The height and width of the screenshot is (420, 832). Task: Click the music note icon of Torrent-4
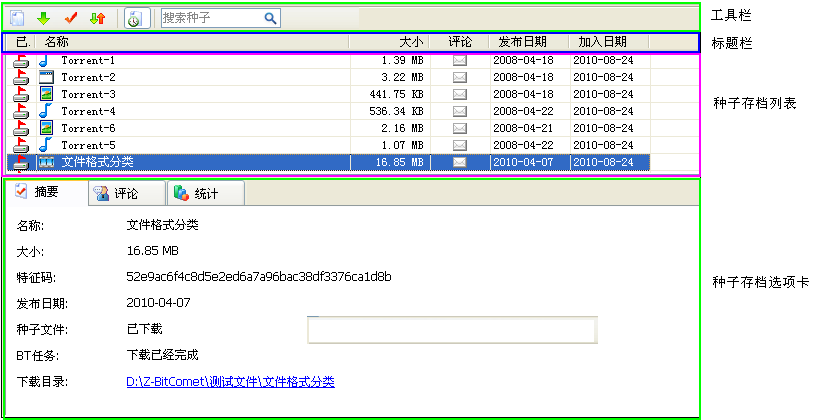46,111
